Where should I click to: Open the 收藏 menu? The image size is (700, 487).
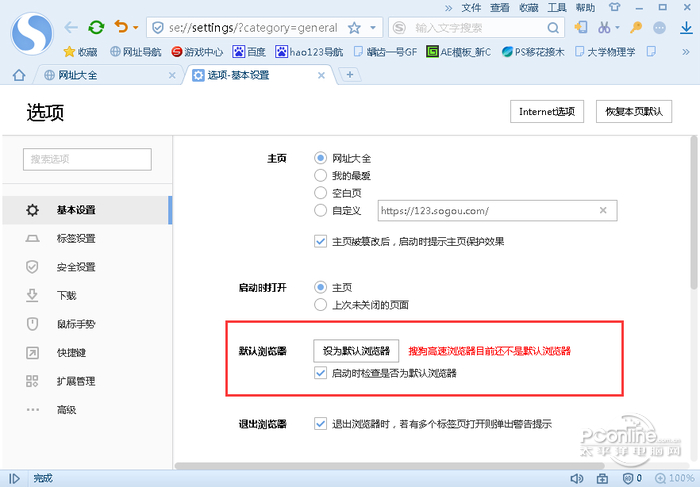(529, 8)
